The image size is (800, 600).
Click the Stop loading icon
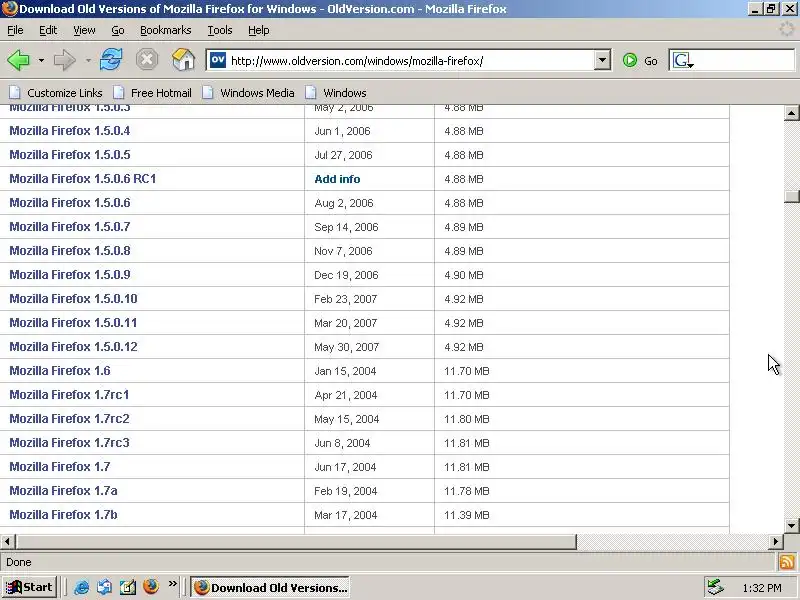point(147,60)
